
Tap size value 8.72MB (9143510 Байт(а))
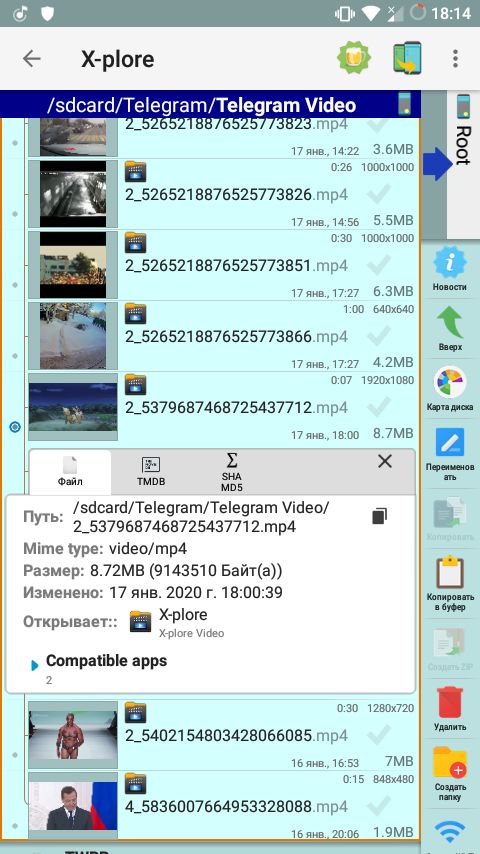click(186, 571)
